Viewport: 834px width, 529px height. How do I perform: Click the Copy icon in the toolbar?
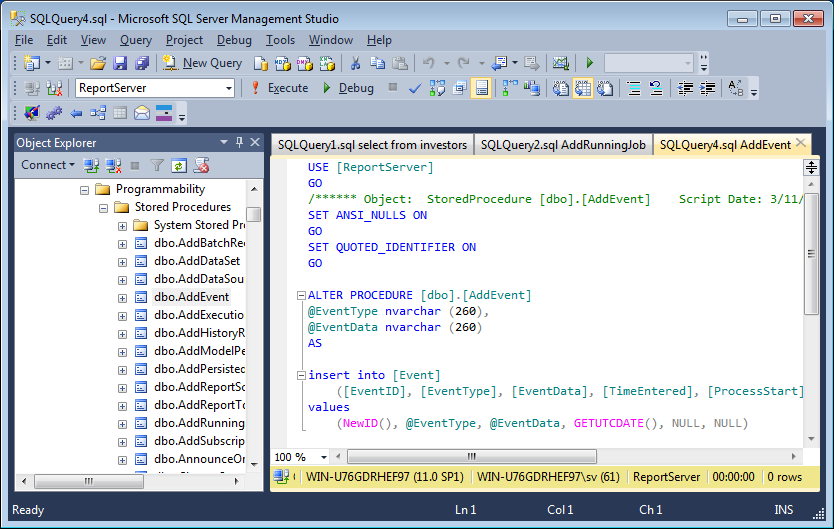[378, 63]
